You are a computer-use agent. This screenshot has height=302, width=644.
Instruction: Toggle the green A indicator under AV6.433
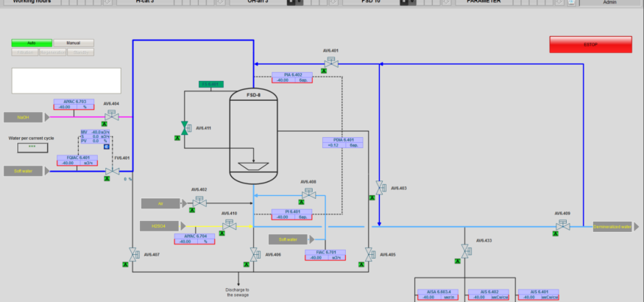coord(457,261)
